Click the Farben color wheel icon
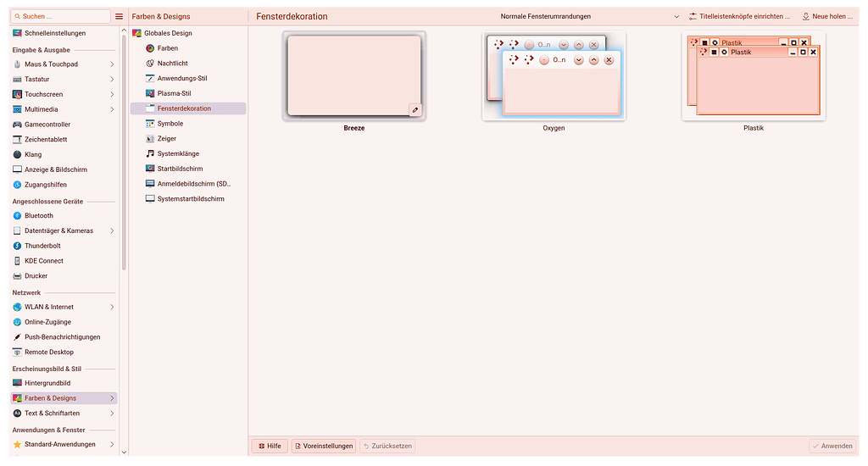The width and height of the screenshot is (868, 466). [x=150, y=48]
